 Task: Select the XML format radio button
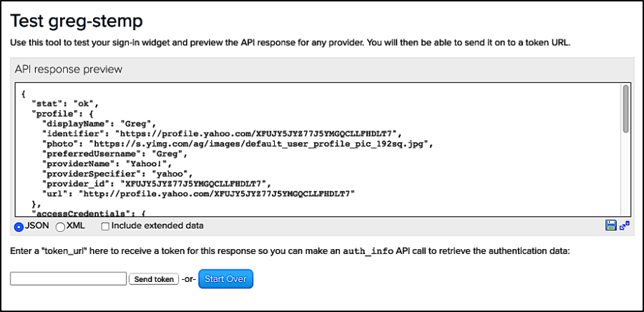pos(60,226)
